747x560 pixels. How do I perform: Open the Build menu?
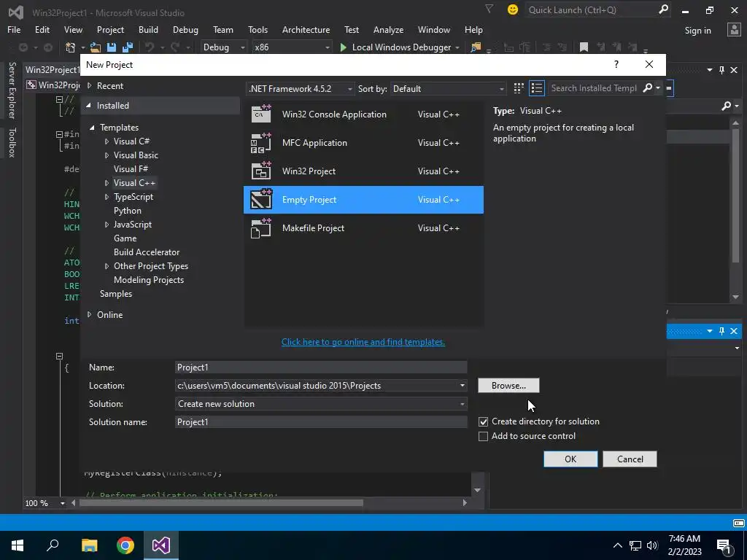(x=148, y=29)
